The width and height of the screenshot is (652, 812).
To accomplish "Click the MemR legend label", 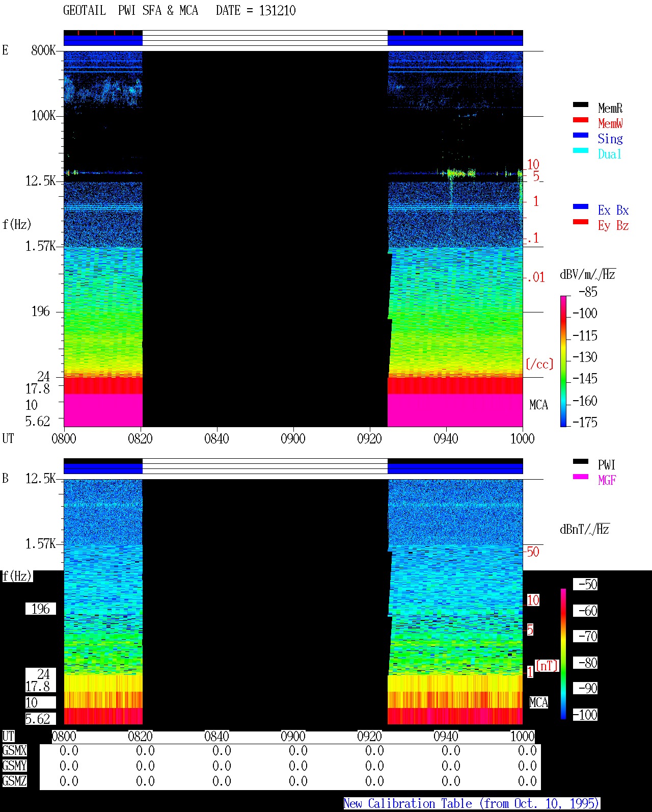I will point(610,108).
